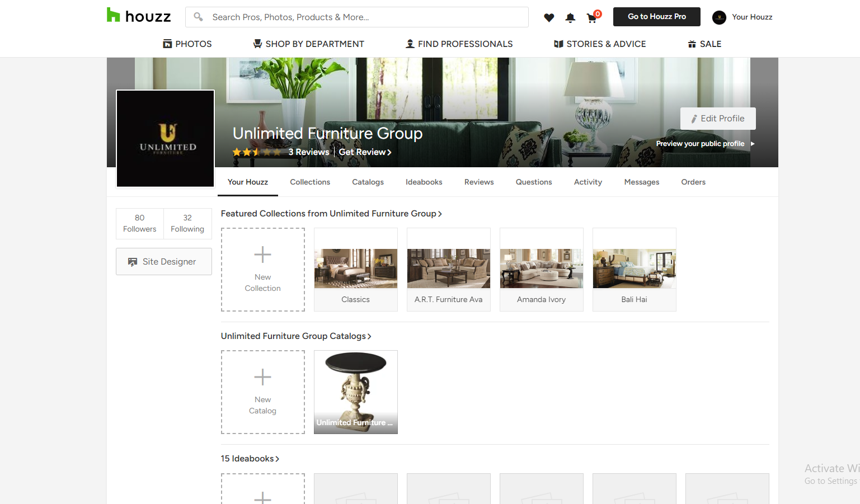Click the Get Review link
Screen dimensions: 860x504
[365, 152]
